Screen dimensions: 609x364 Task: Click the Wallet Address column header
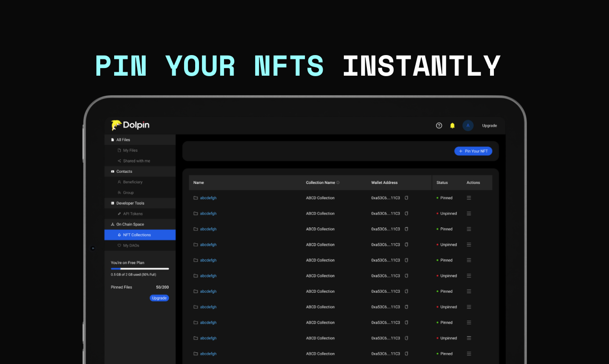coord(384,182)
